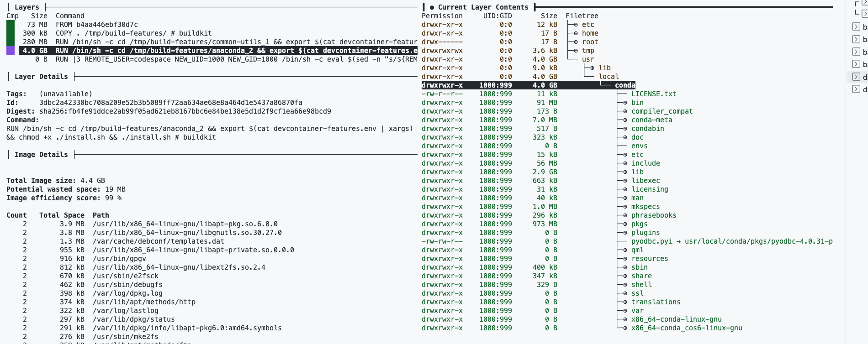The height and width of the screenshot is (344, 868).
Task: Click the green compare marker beside 73 MB layer
Action: click(11, 25)
